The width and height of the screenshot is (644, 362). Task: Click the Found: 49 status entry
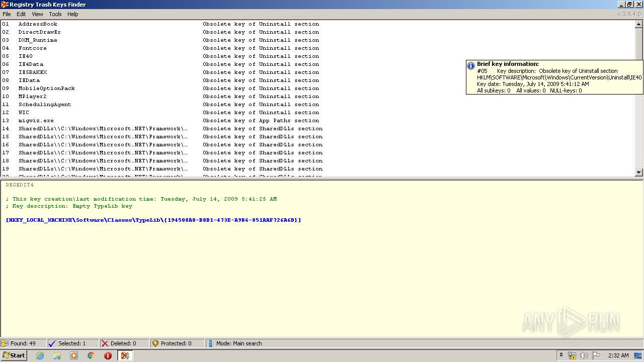23,343
